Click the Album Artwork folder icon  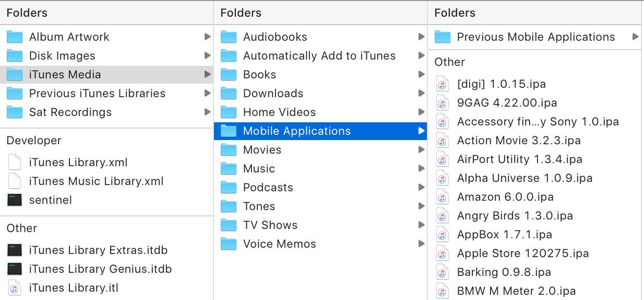pos(15,37)
